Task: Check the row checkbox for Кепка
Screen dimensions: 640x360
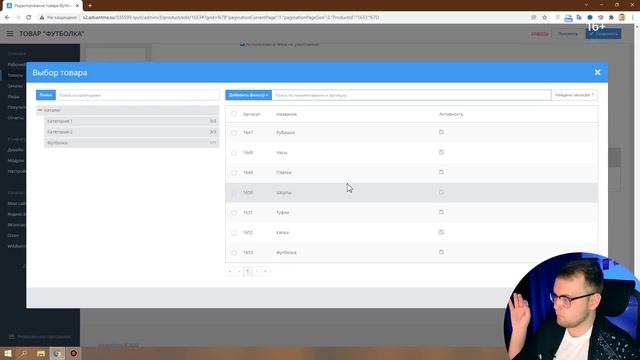Action: tap(234, 233)
